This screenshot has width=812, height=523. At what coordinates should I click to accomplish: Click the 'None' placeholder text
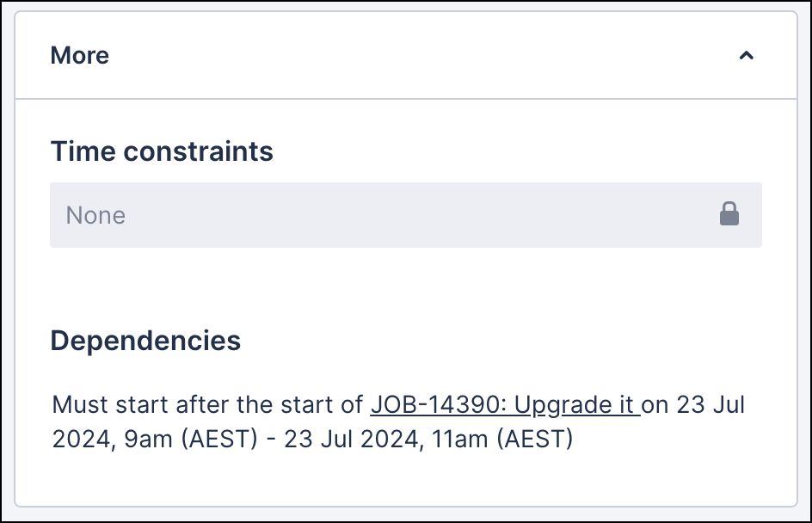pyautogui.click(x=95, y=215)
